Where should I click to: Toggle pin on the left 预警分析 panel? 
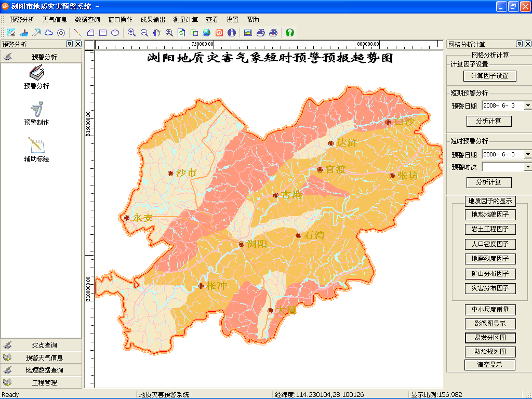(70, 44)
